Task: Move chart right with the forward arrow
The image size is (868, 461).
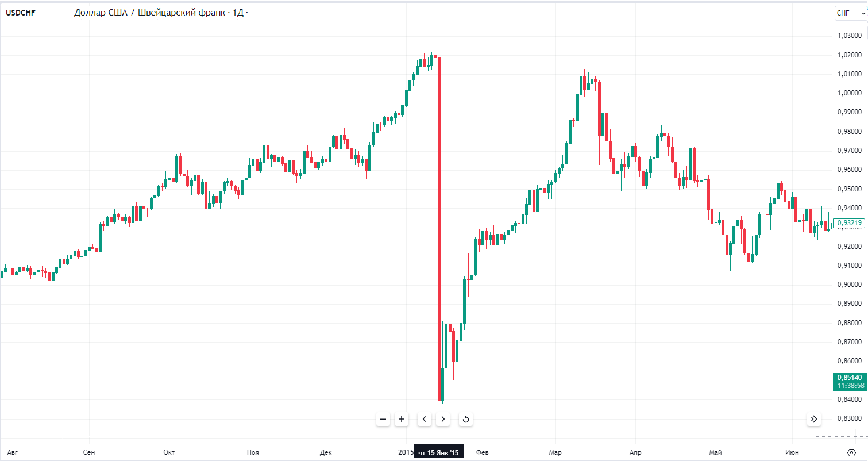Action: click(443, 419)
